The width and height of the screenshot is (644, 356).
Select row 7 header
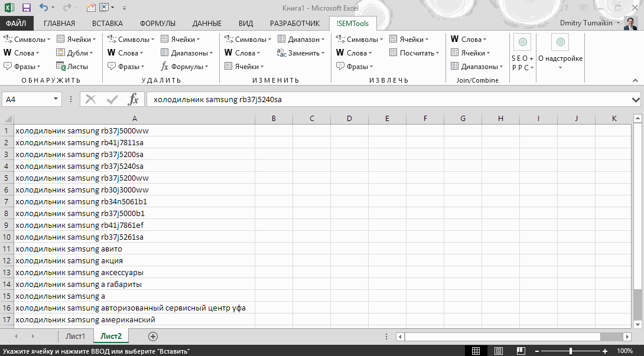click(6, 201)
